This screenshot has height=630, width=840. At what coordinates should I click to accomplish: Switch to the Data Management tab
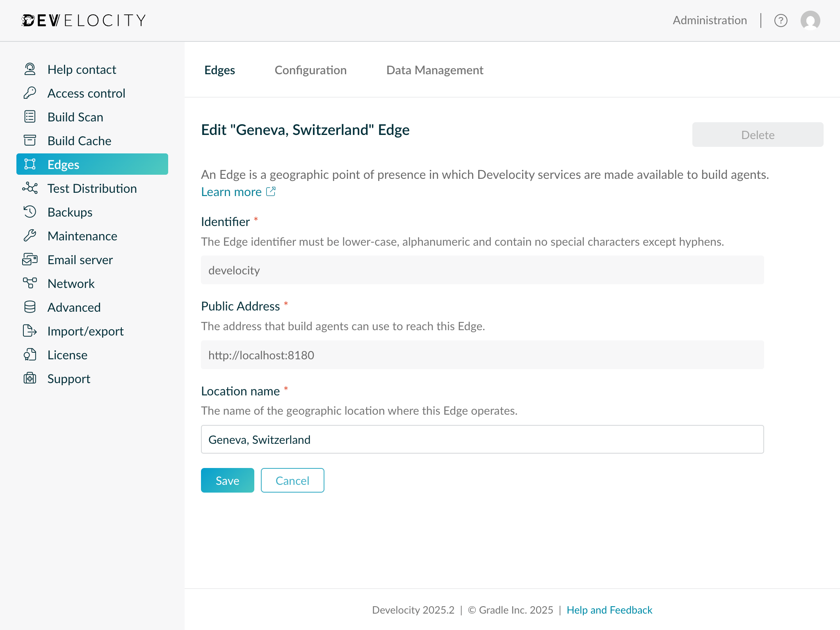434,70
